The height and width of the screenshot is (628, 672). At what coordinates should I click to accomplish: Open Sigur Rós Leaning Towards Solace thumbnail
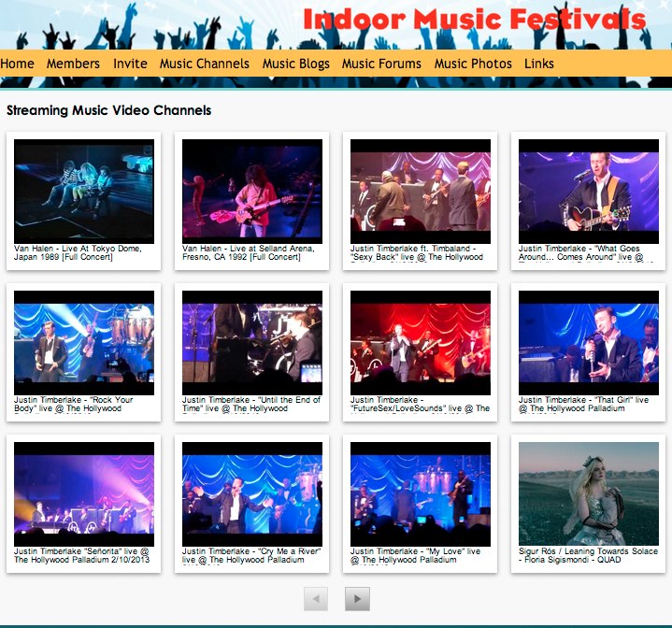pos(589,494)
